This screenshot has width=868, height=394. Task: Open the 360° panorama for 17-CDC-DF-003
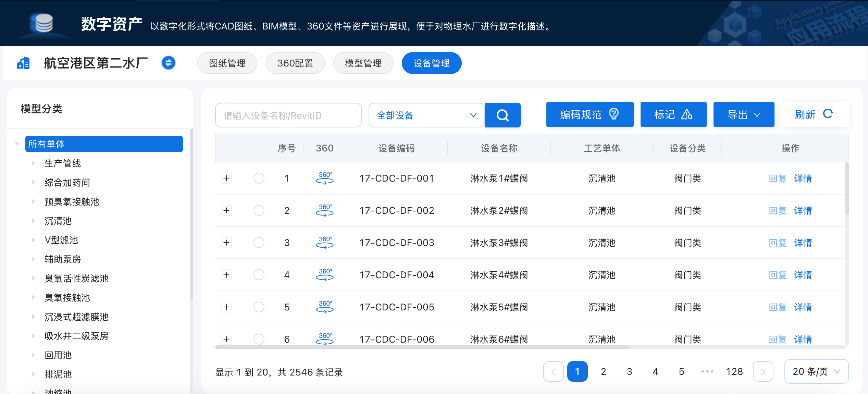(324, 243)
